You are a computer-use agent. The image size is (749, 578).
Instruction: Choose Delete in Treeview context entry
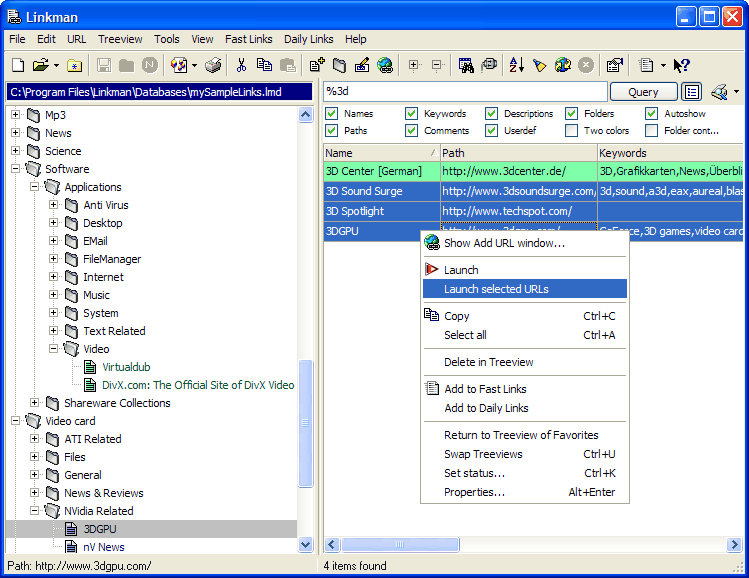(x=524, y=362)
